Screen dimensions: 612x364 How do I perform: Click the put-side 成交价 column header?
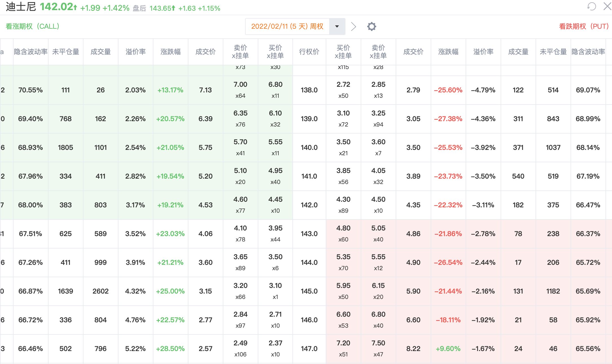413,52
